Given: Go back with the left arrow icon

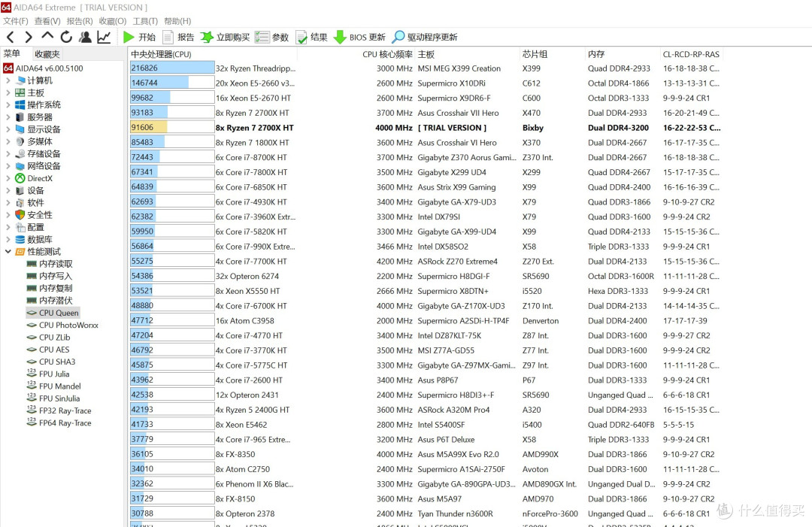Looking at the screenshot, I should (11, 37).
